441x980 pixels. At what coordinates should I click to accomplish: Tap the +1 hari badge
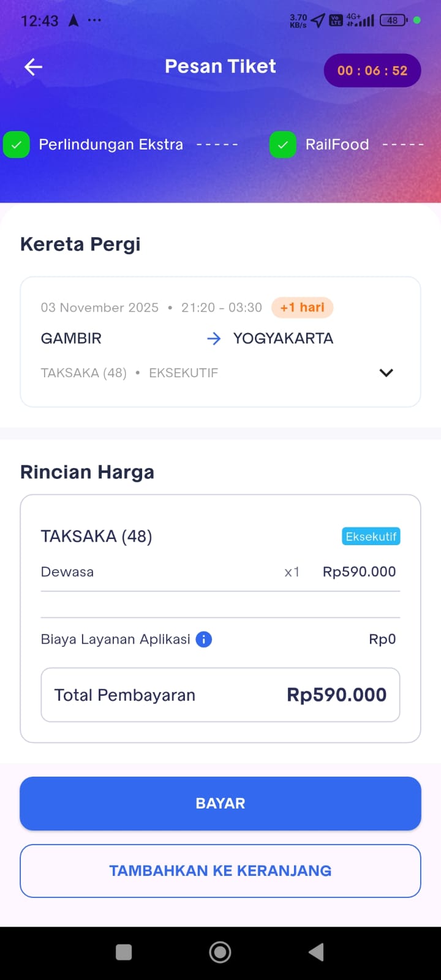coord(302,307)
